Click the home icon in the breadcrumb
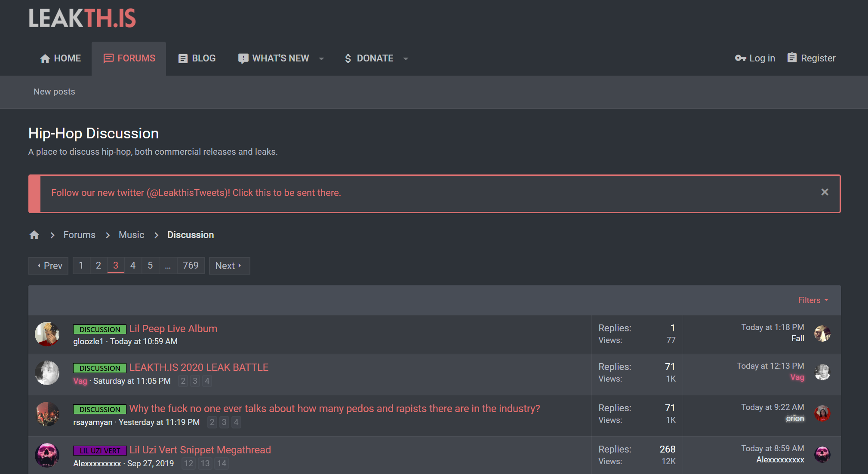 tap(34, 235)
